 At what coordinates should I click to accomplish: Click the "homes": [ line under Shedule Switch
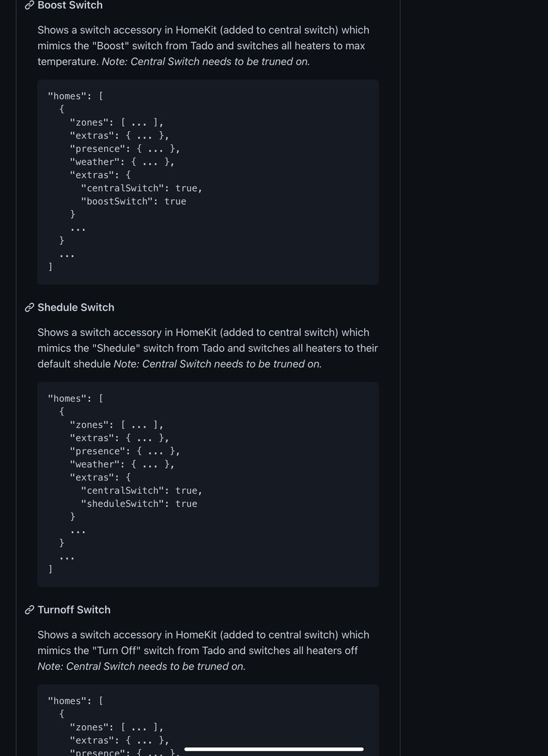tap(76, 399)
